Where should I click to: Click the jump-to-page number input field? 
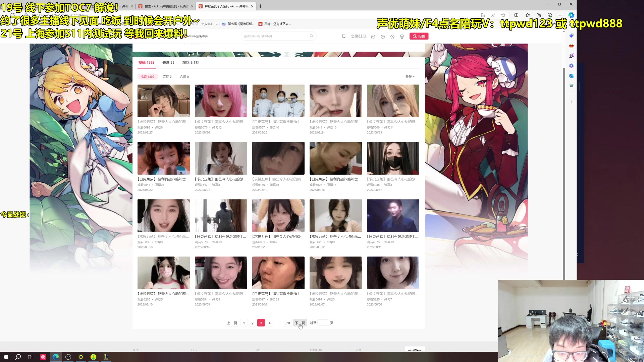(323, 323)
